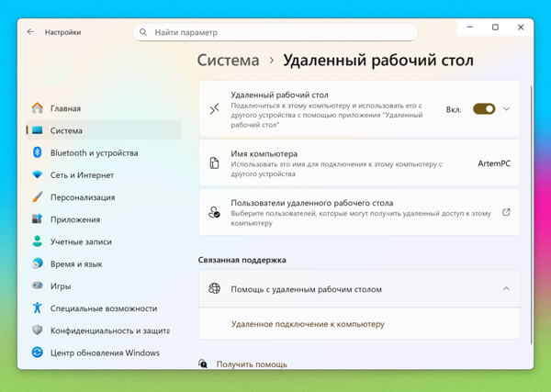Open Специальные возможности settings
The height and width of the screenshot is (392, 551).
click(104, 308)
